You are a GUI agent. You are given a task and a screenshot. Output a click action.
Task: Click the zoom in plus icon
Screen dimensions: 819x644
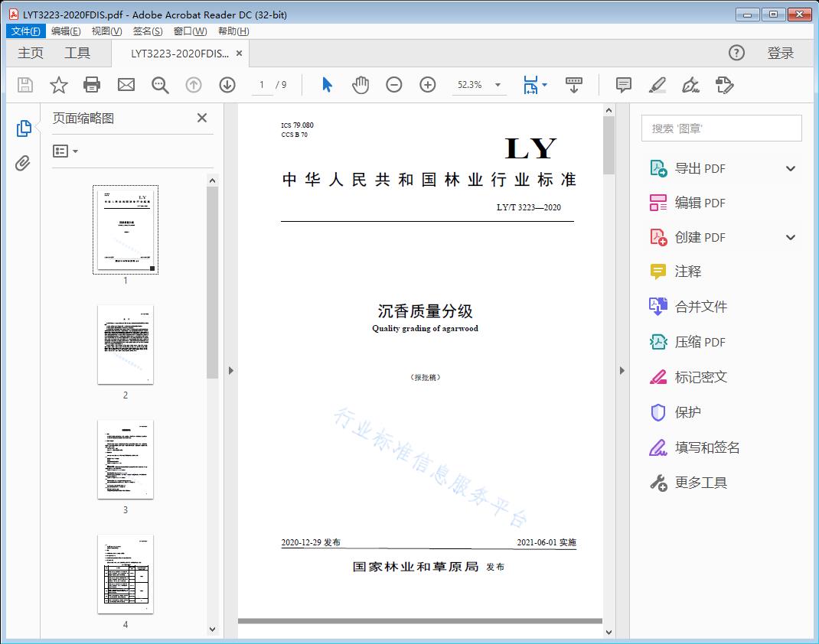coord(428,85)
